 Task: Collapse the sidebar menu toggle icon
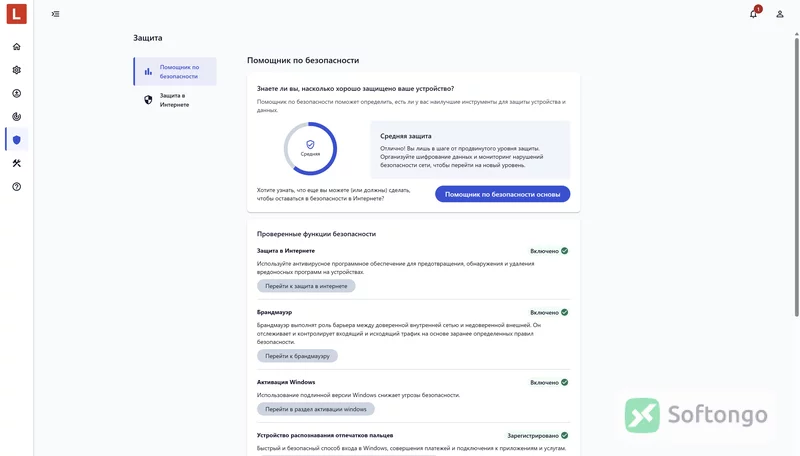coord(55,14)
